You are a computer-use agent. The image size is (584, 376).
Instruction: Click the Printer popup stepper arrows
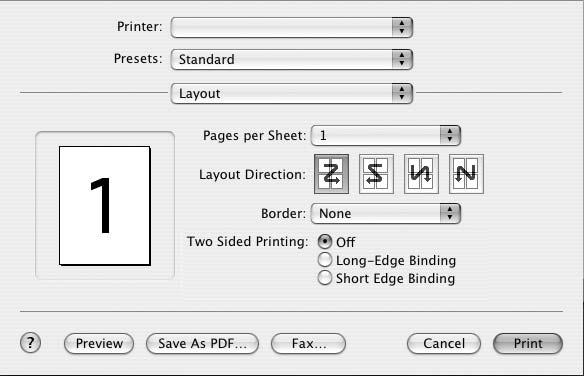tap(402, 27)
